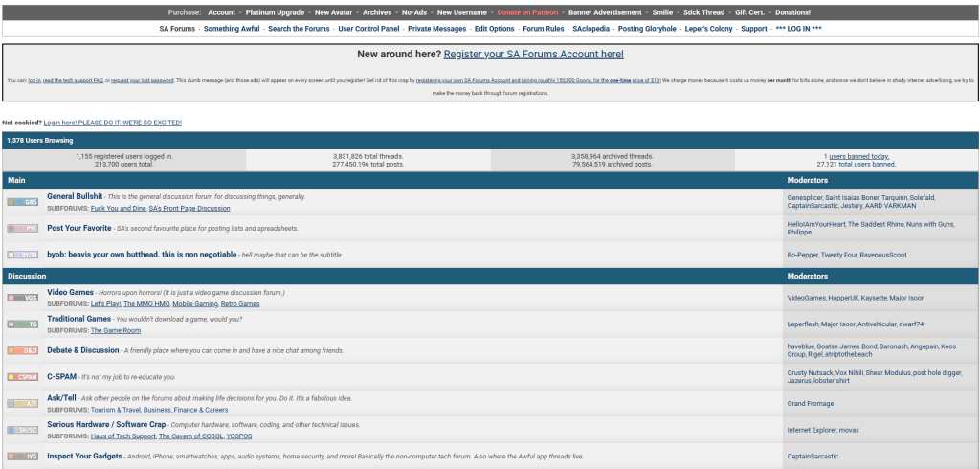This screenshot has height=469, width=980.
Task: Open the Retro Games subforum link
Action: coord(239,303)
